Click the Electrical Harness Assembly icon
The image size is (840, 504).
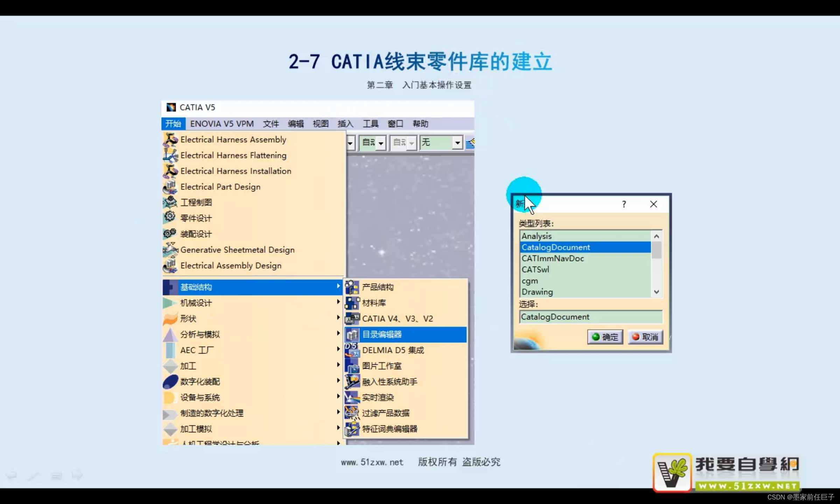[x=170, y=140]
